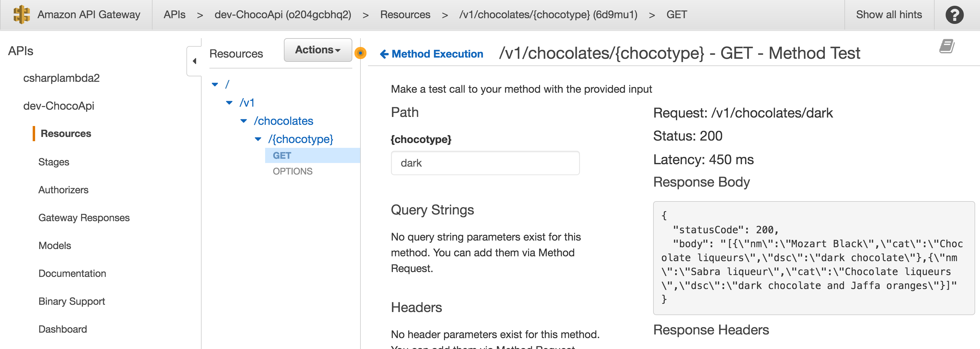
Task: Open the help question mark icon
Action: click(x=955, y=15)
